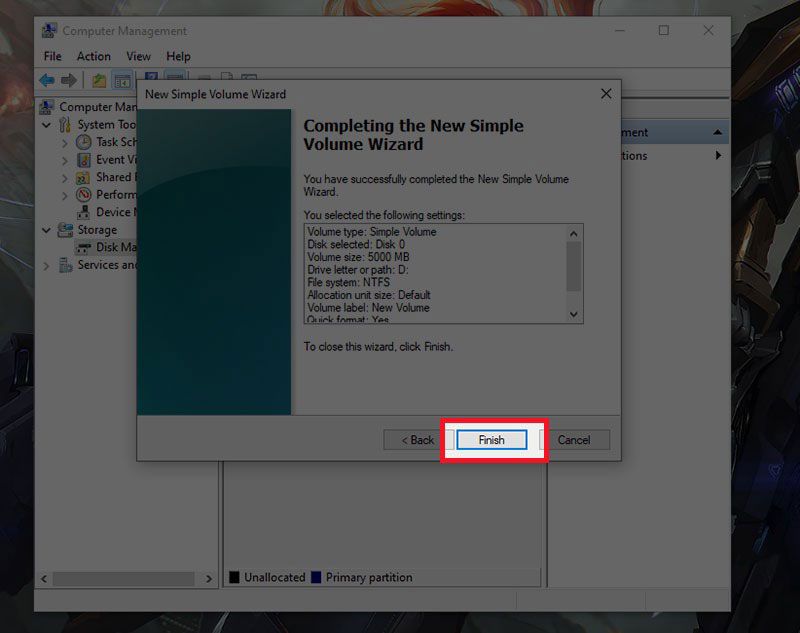Click 'Disk selected: Disk 0' line

tap(356, 244)
